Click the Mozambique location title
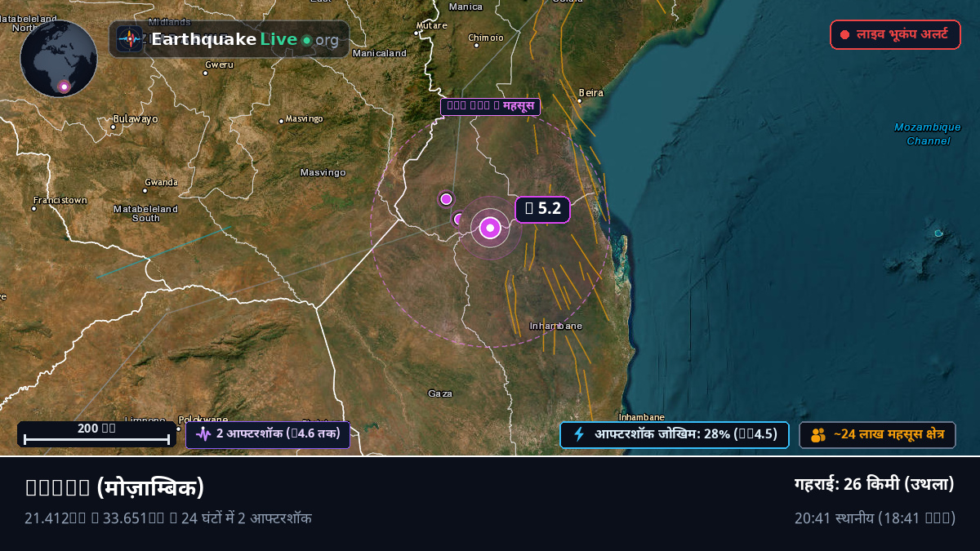 (x=114, y=487)
